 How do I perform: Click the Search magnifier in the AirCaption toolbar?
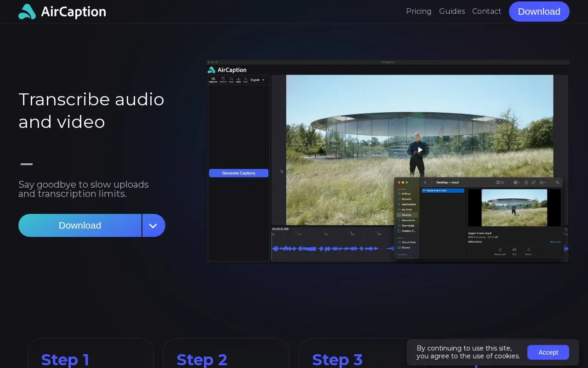click(231, 80)
